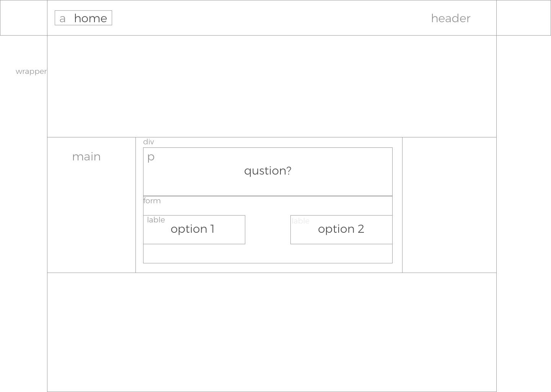Select the header label text
This screenshot has width=551, height=392.
[x=451, y=18]
